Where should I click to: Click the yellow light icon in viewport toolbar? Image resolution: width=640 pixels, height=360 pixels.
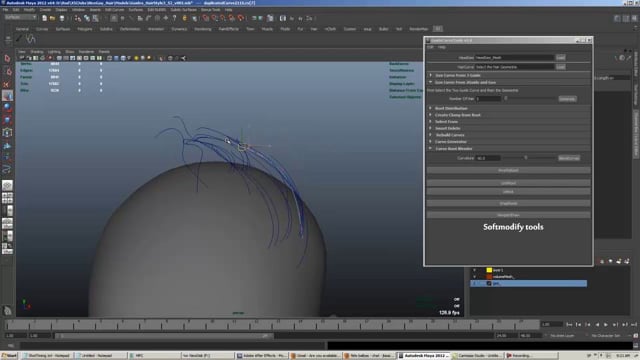coord(136,58)
